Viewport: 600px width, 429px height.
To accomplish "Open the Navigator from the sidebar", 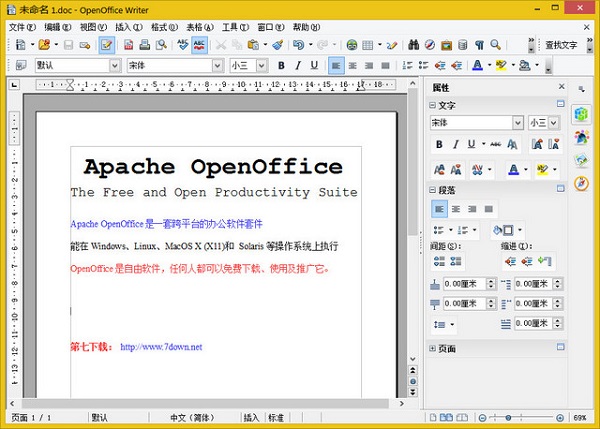I will pyautogui.click(x=581, y=183).
